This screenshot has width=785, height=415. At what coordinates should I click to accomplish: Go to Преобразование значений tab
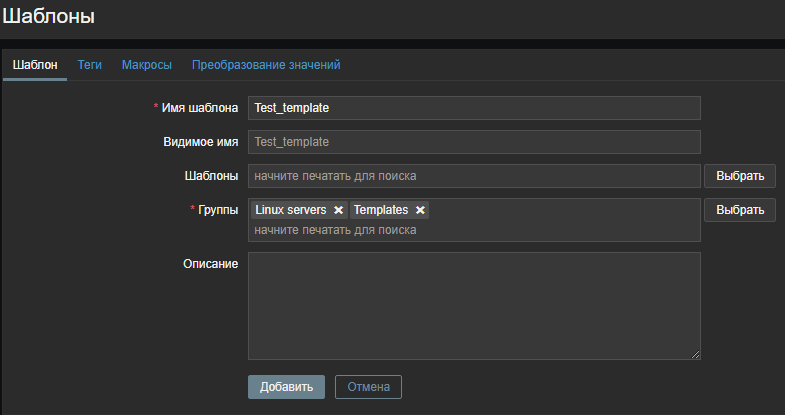click(266, 65)
